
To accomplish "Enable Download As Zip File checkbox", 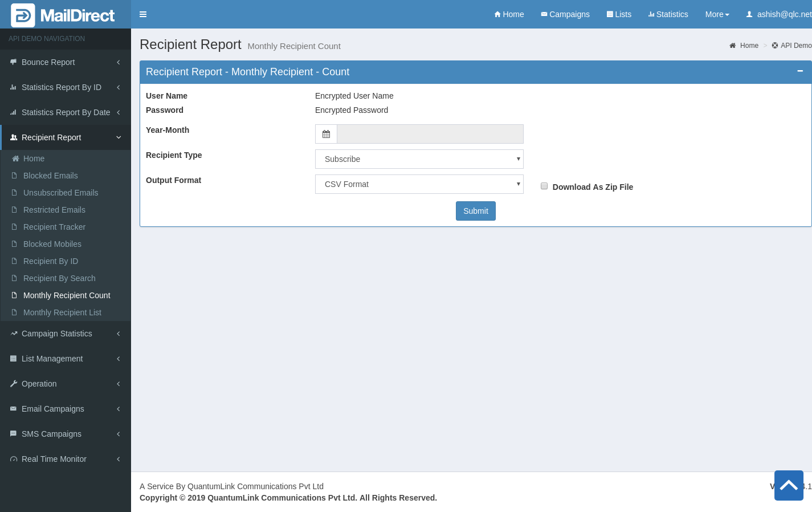I will pyautogui.click(x=544, y=186).
